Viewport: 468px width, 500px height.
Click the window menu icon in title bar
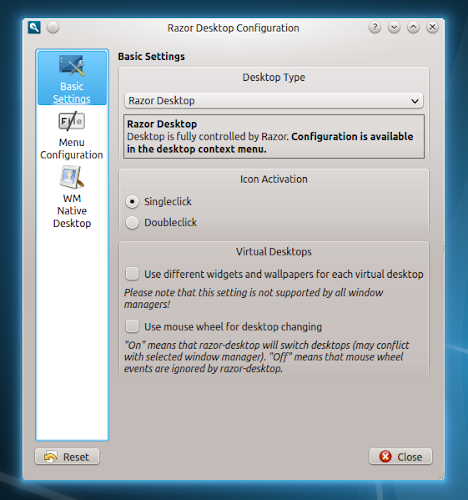click(34, 27)
